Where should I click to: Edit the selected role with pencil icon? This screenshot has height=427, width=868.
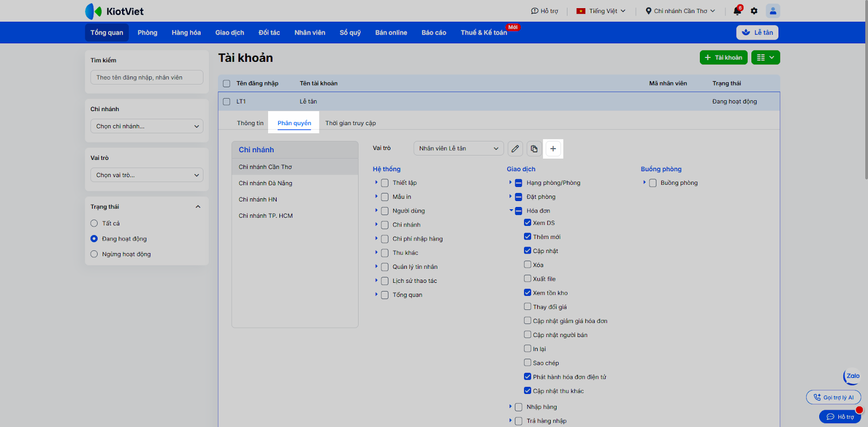pyautogui.click(x=515, y=148)
